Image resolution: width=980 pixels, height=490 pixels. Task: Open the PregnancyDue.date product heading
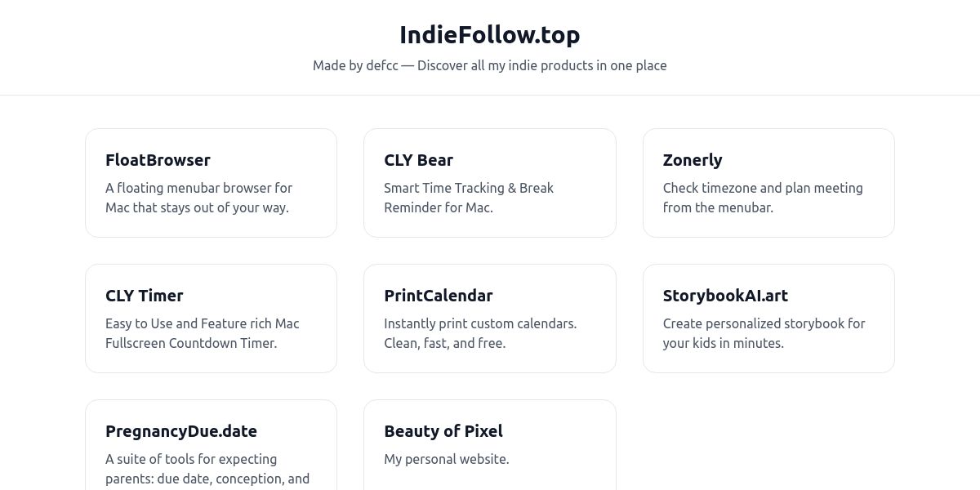[181, 431]
